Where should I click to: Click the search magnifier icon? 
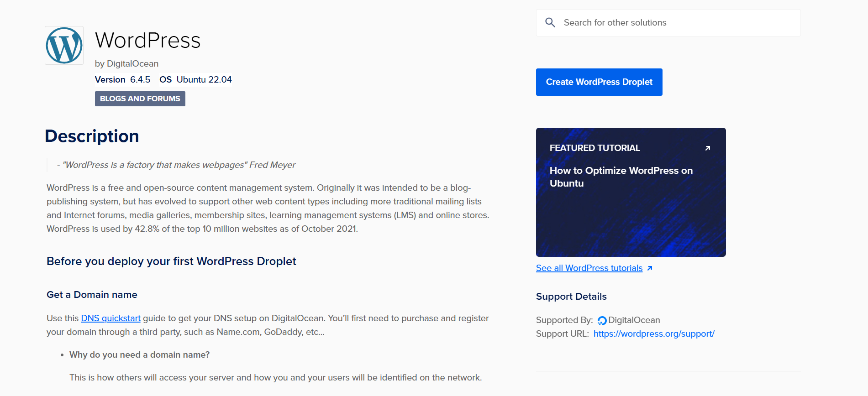(x=550, y=22)
